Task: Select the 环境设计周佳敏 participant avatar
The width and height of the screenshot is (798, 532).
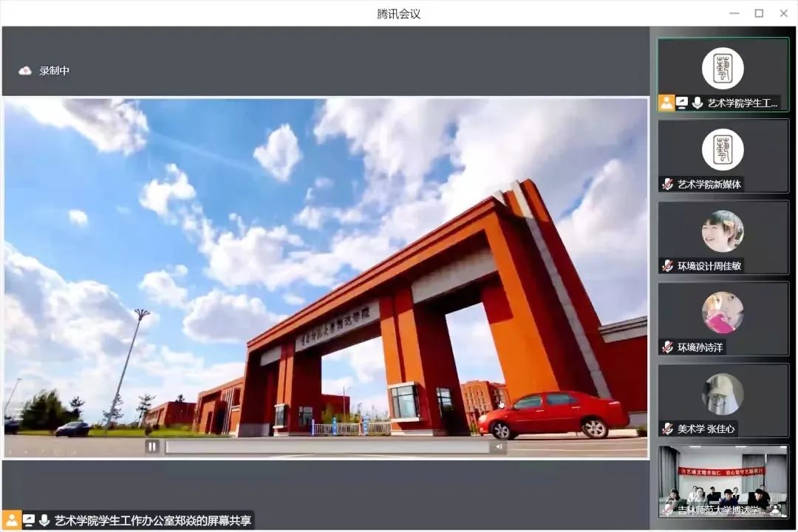Action: coord(722,231)
